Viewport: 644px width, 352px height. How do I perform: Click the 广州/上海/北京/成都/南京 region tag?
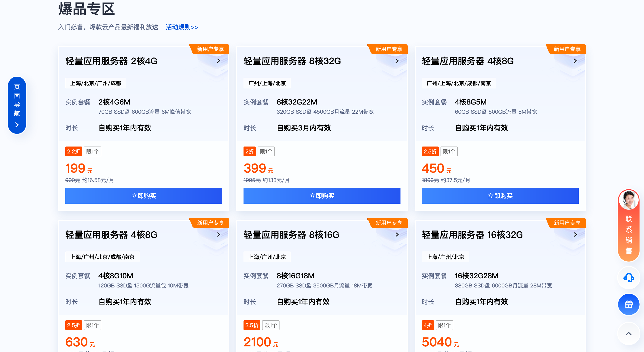(x=459, y=83)
